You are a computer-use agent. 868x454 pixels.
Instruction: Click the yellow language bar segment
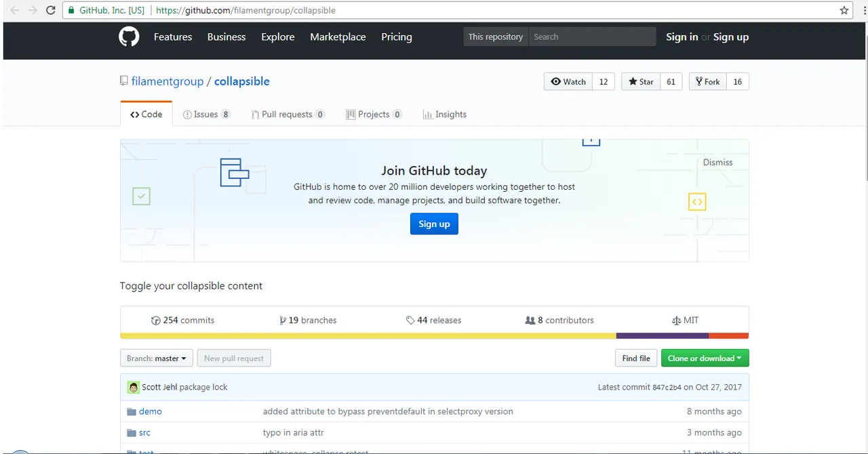click(x=368, y=335)
